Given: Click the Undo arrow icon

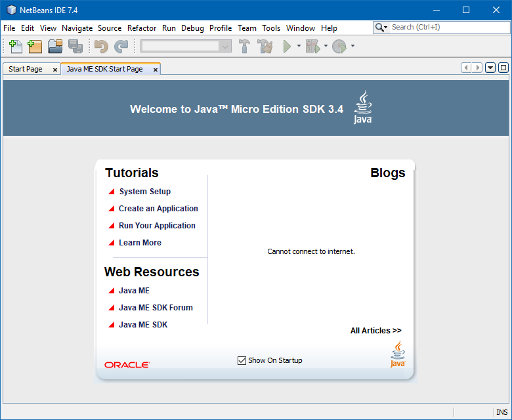Looking at the screenshot, I should [101, 47].
